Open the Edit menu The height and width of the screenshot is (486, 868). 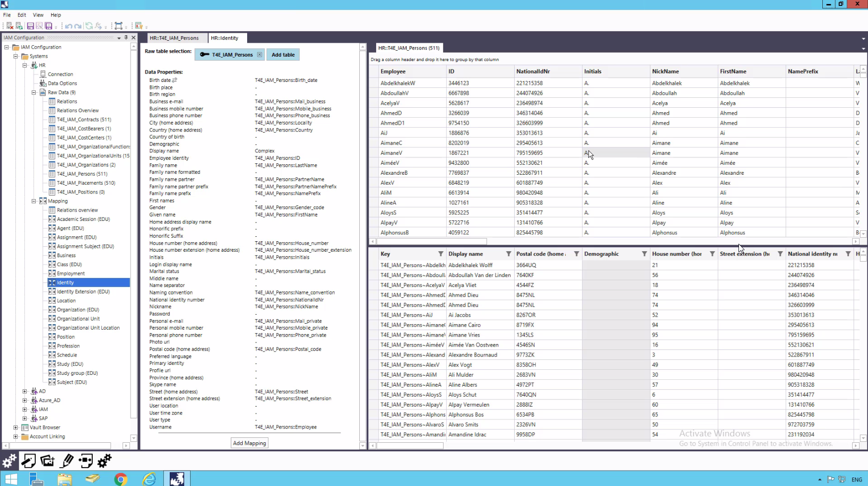(x=22, y=15)
